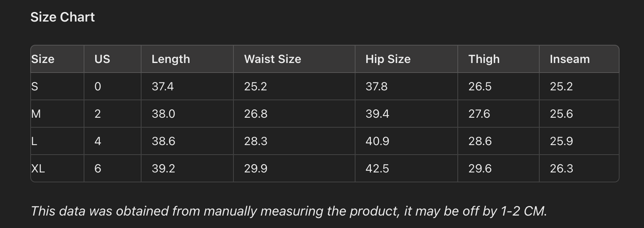Click the 42.5 hip size cell

(377, 169)
